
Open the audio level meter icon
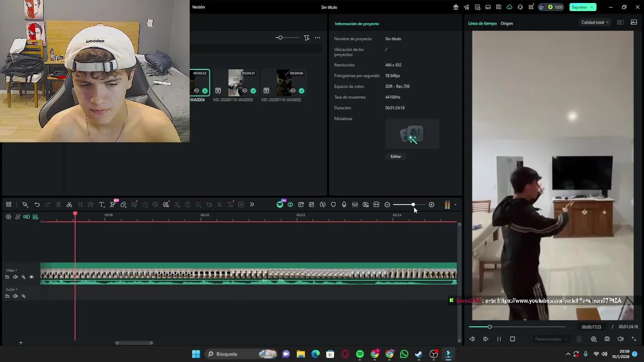point(447,205)
